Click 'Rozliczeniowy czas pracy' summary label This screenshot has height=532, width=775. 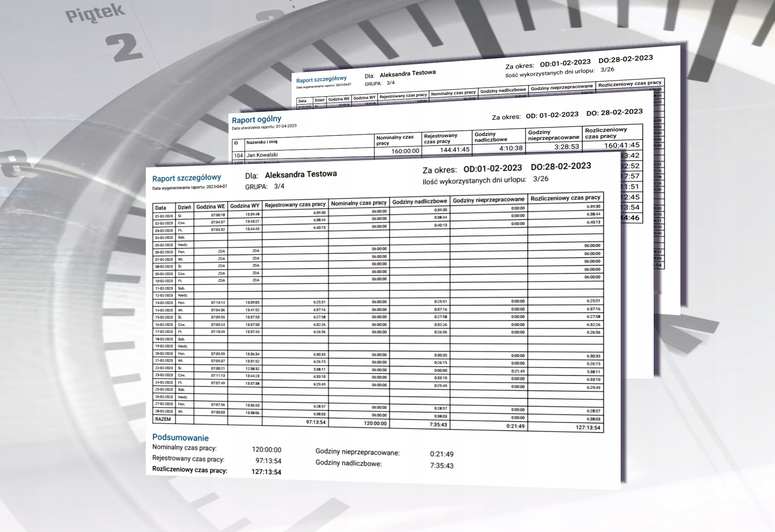coord(189,470)
